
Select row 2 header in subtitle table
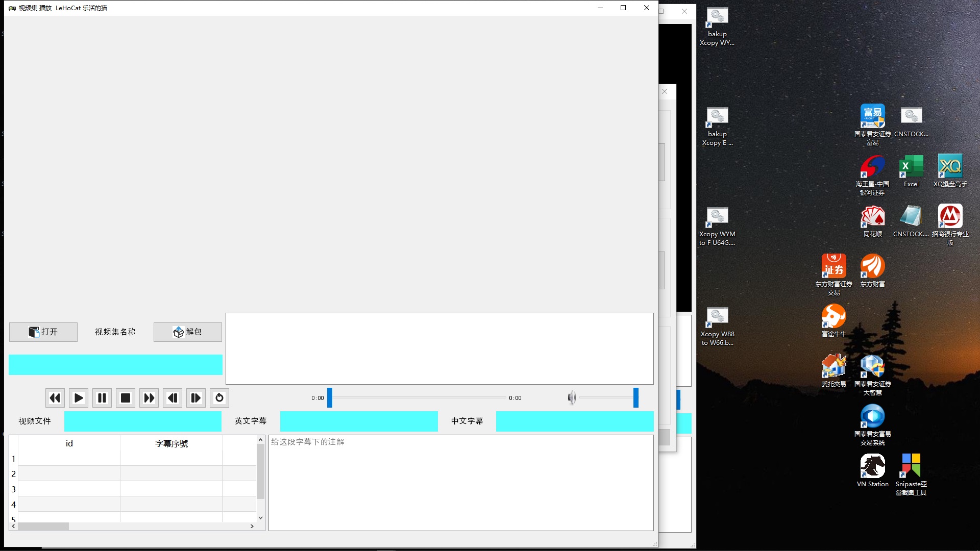[14, 474]
